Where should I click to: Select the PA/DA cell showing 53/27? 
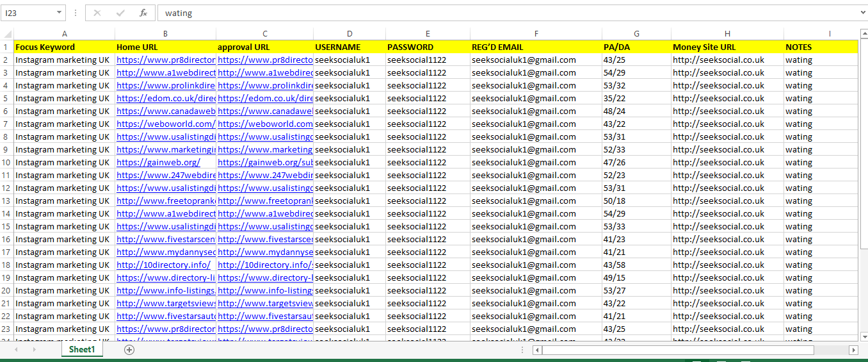pyautogui.click(x=636, y=290)
